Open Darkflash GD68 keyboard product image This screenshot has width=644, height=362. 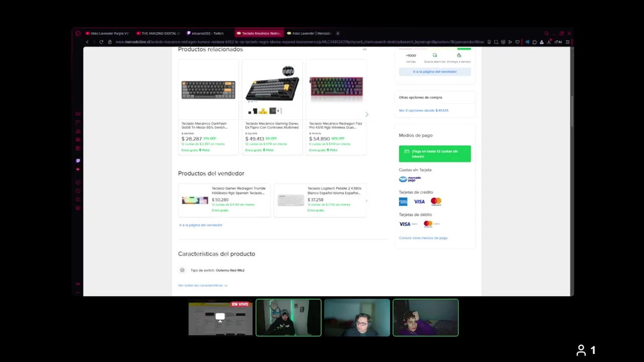[208, 89]
